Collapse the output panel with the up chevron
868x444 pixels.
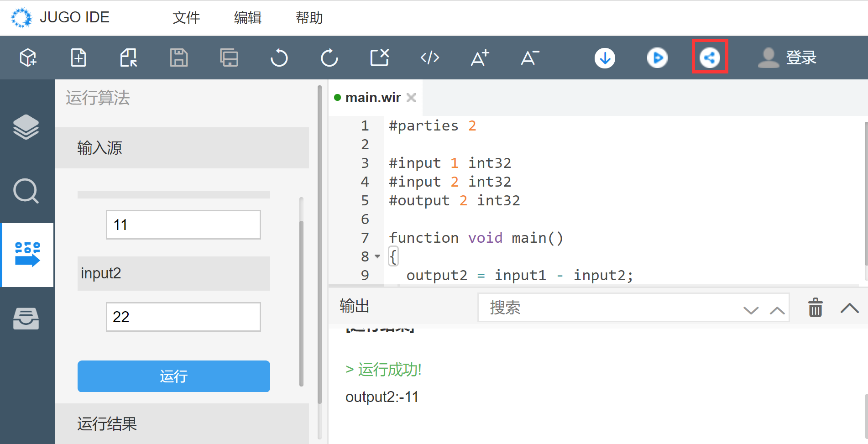coord(849,308)
